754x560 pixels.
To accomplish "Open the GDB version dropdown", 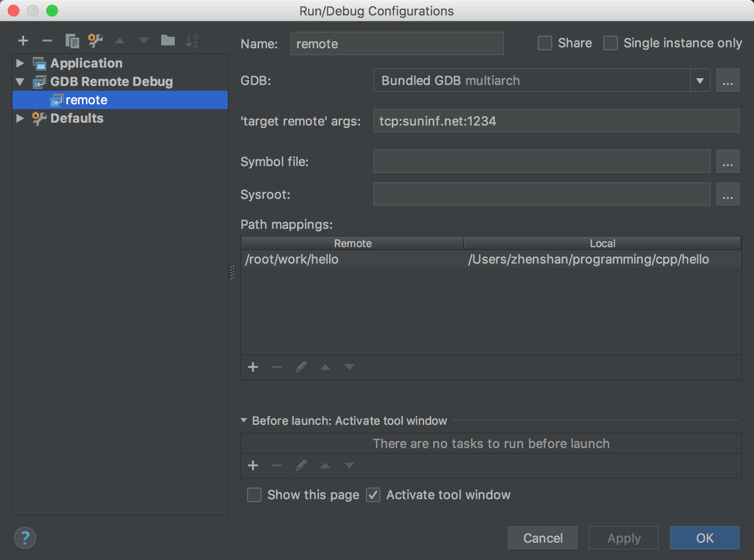I will (700, 80).
